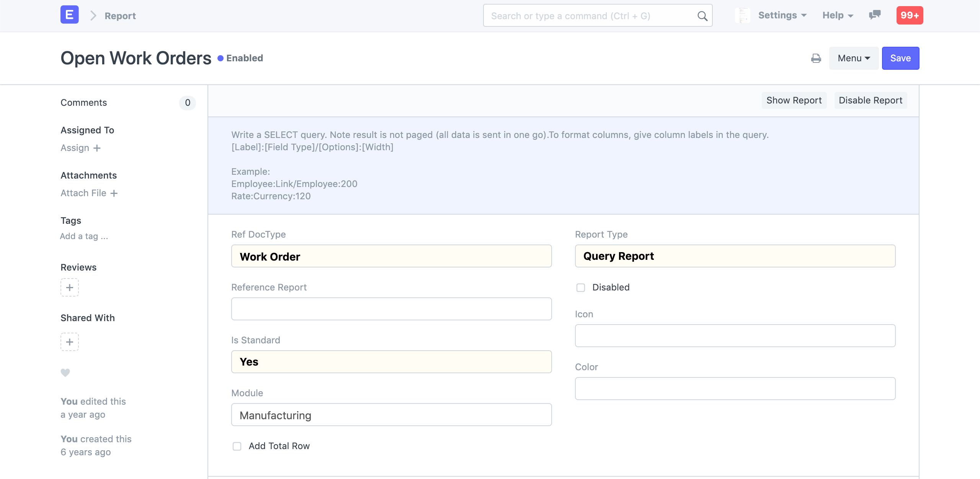Open the Menu dropdown
This screenshot has height=479, width=980.
pos(853,58)
